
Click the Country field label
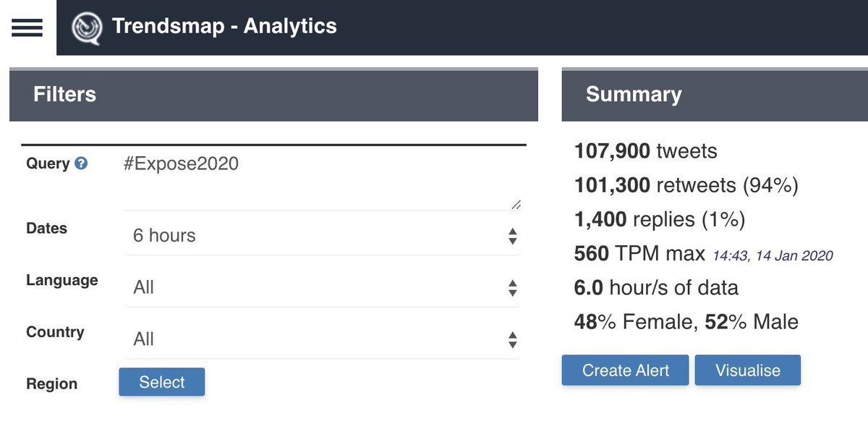point(55,332)
